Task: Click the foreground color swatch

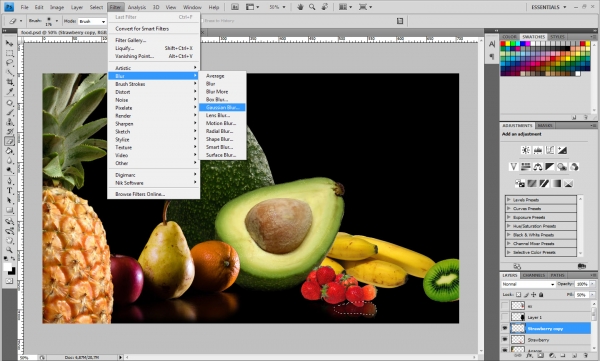Action: [8, 267]
